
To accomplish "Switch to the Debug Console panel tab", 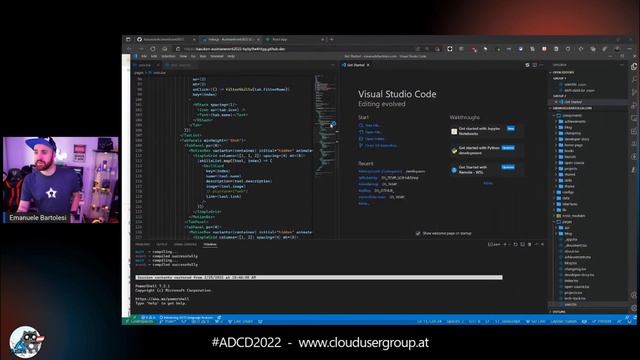I will [185, 244].
